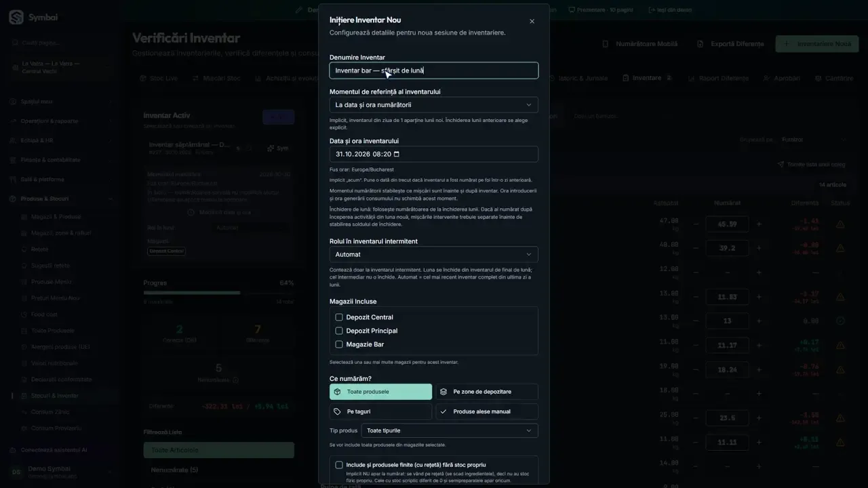The height and width of the screenshot is (488, 868).
Task: Click the plus stepper beside 45.59
Action: point(759,224)
